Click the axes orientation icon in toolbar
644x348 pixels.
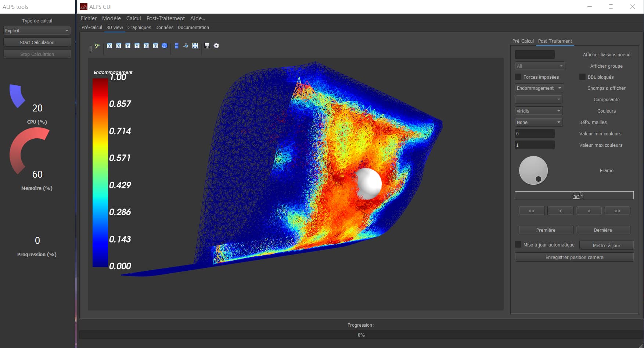click(97, 46)
